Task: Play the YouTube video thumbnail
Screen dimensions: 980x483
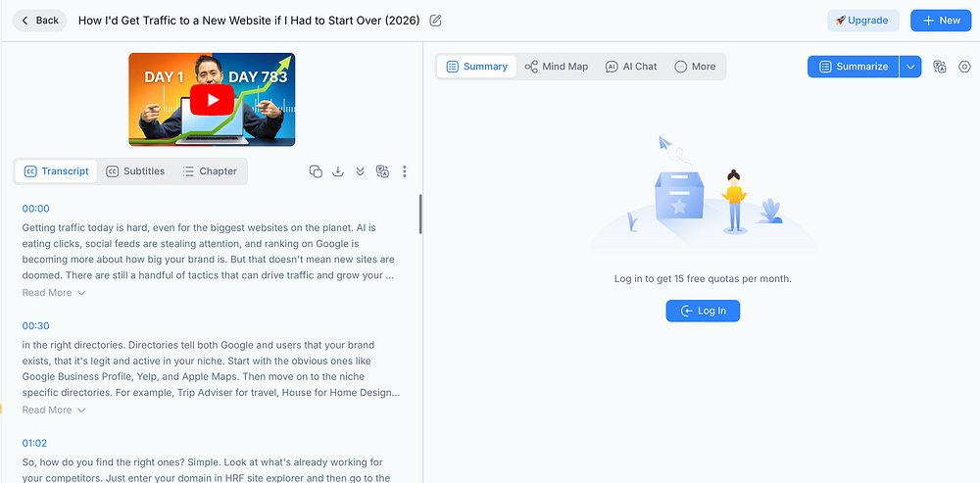Action: click(212, 99)
